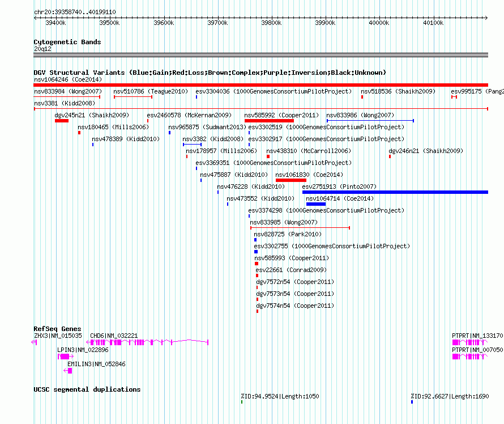
Task: Click nsv828725 (Park2010) label
Action: pos(288,234)
